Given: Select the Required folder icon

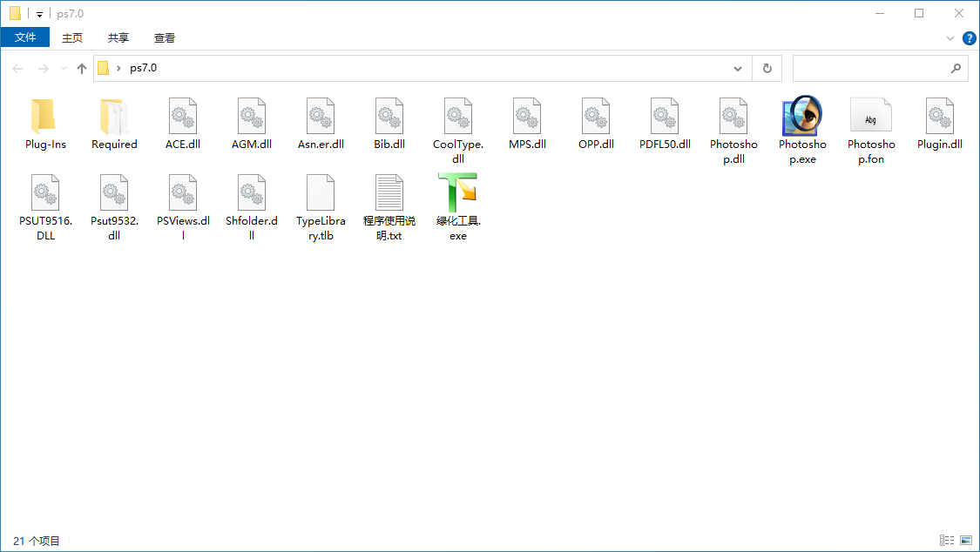Looking at the screenshot, I should click(x=114, y=116).
